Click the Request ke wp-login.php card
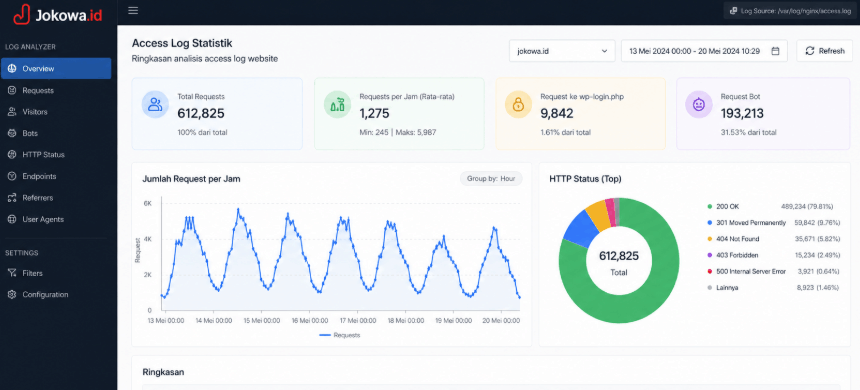860x390 pixels. pyautogui.click(x=581, y=114)
